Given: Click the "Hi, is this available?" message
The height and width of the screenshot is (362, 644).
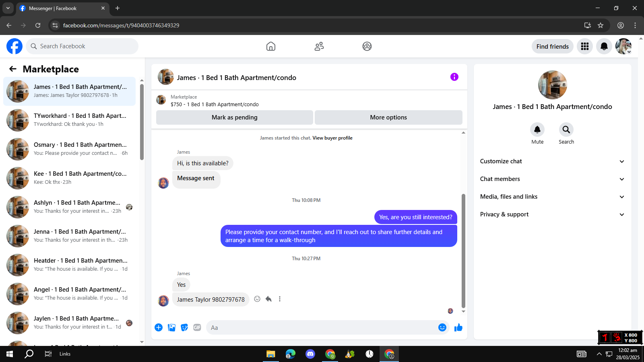Looking at the screenshot, I should (x=203, y=163).
